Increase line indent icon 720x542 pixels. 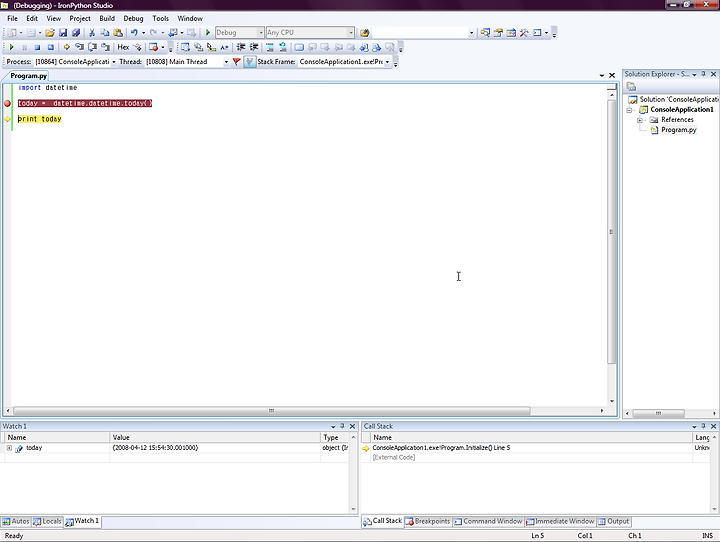(x=254, y=47)
